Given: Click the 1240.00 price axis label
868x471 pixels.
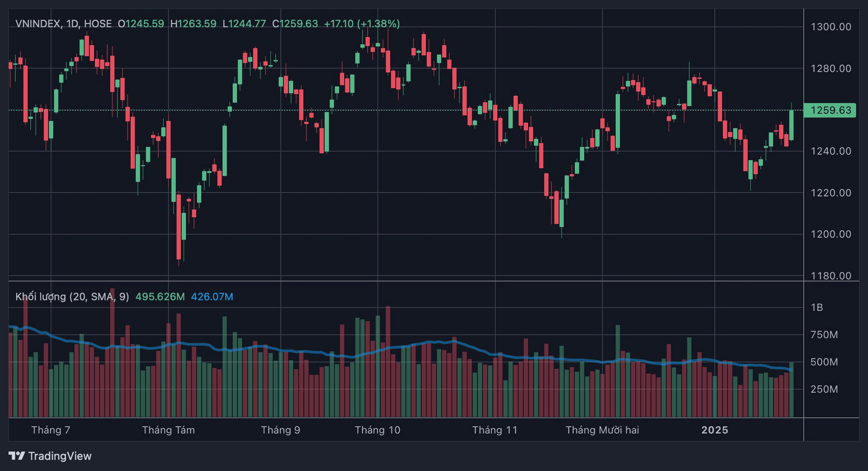Looking at the screenshot, I should 831,151.
